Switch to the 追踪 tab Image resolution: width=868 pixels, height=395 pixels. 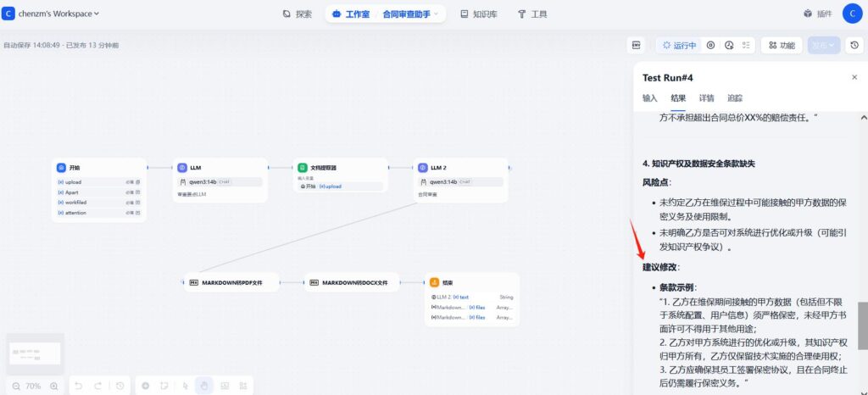tap(735, 98)
